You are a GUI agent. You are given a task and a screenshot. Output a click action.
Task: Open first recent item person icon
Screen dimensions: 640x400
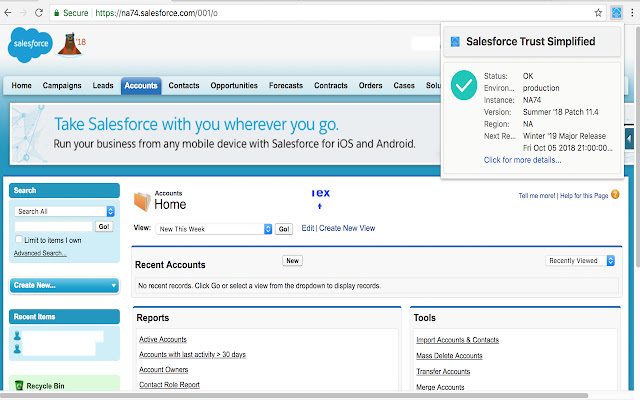point(17,336)
